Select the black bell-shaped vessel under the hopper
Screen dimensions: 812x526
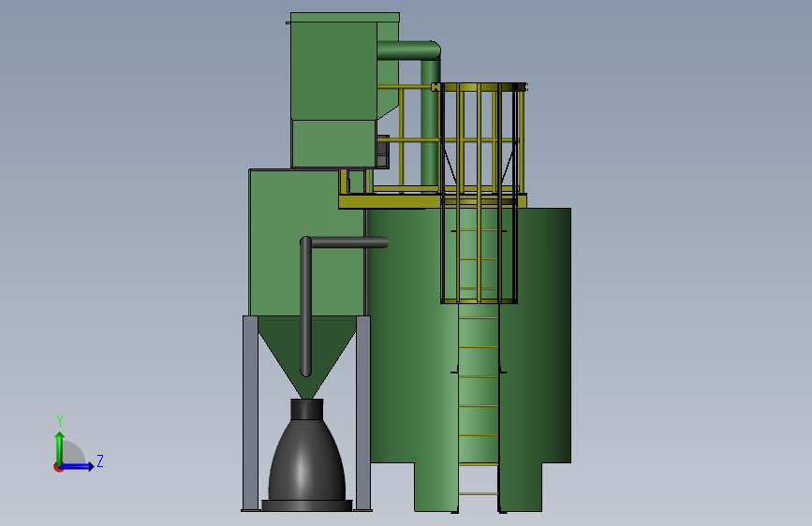click(x=306, y=460)
